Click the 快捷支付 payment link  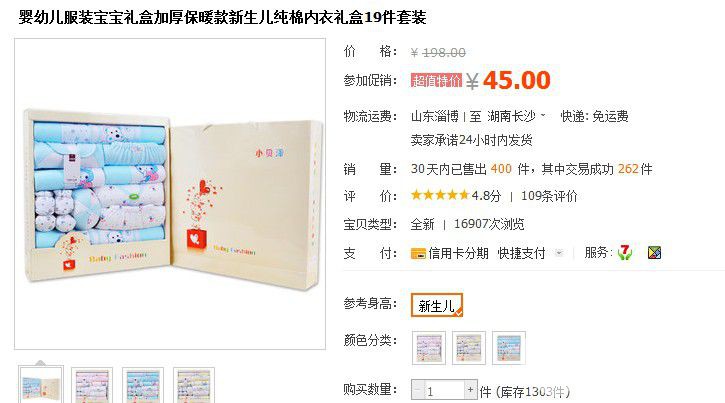(521, 253)
